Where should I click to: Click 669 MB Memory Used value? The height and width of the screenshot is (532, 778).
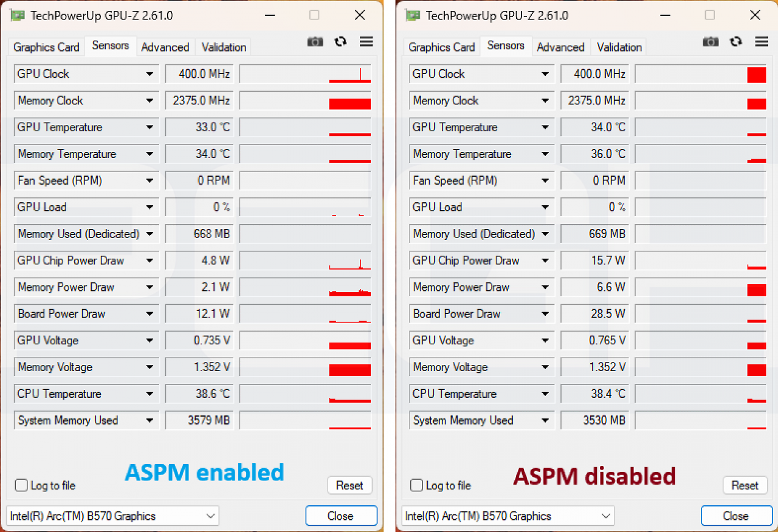595,234
